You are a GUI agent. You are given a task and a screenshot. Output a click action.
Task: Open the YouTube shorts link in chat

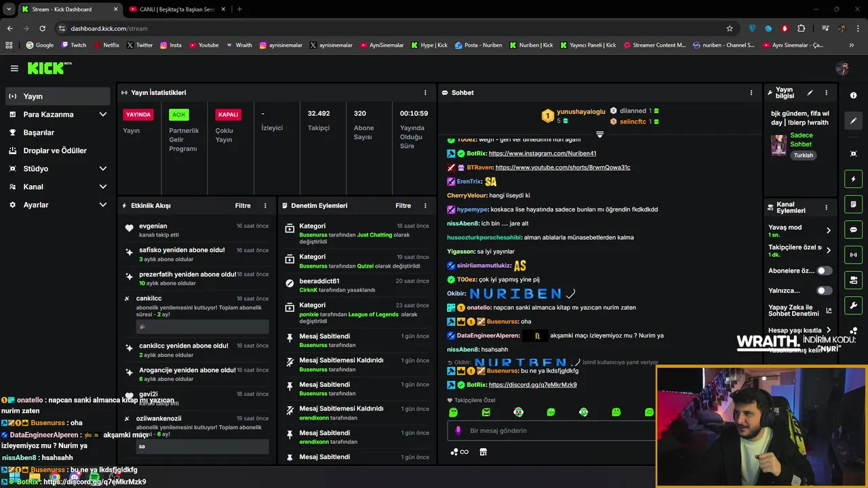click(563, 167)
